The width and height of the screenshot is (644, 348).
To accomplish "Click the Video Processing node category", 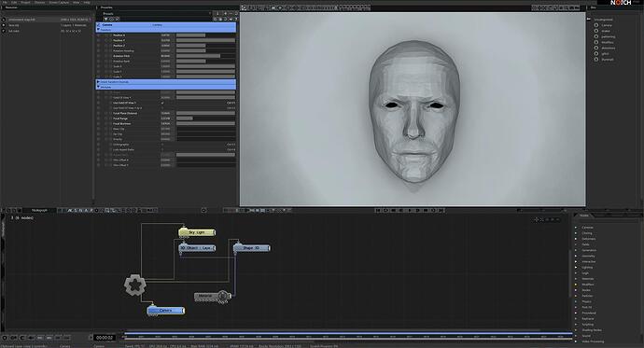I will coord(593,341).
